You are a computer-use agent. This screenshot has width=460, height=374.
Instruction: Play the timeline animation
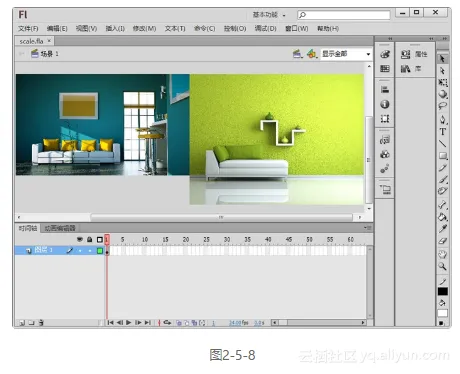click(x=129, y=323)
